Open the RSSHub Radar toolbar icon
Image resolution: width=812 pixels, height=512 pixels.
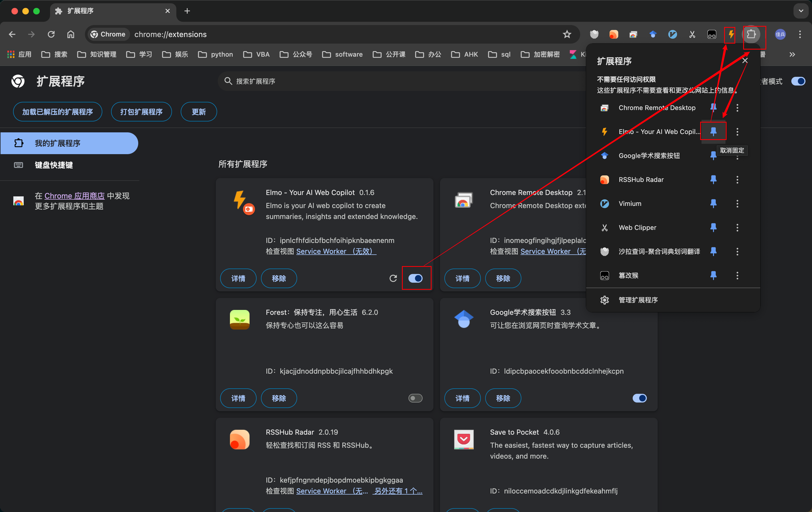coord(613,34)
